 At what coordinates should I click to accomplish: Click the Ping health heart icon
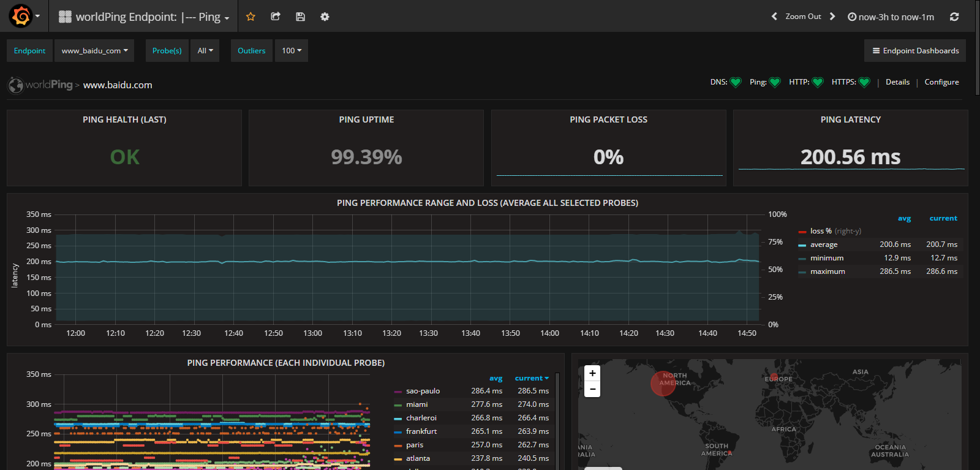(775, 82)
